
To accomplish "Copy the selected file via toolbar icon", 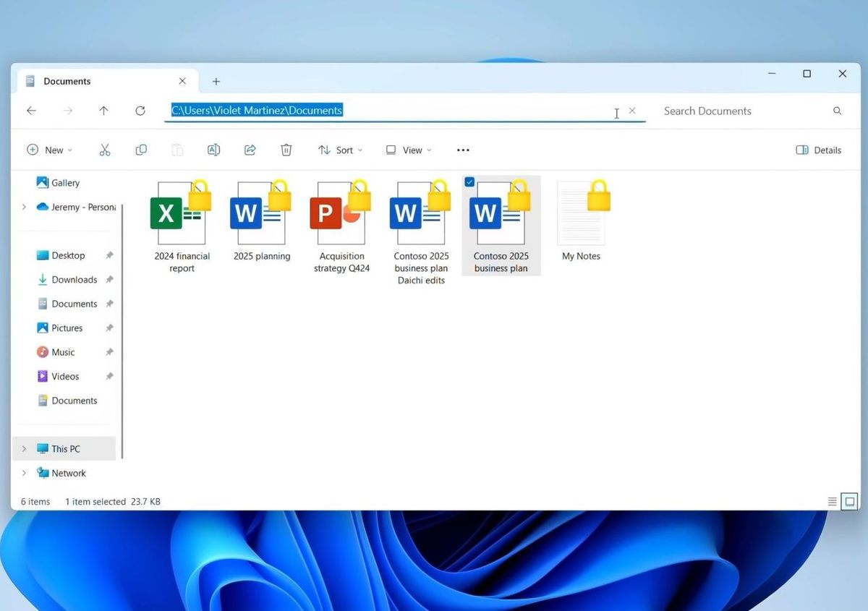I will point(141,150).
